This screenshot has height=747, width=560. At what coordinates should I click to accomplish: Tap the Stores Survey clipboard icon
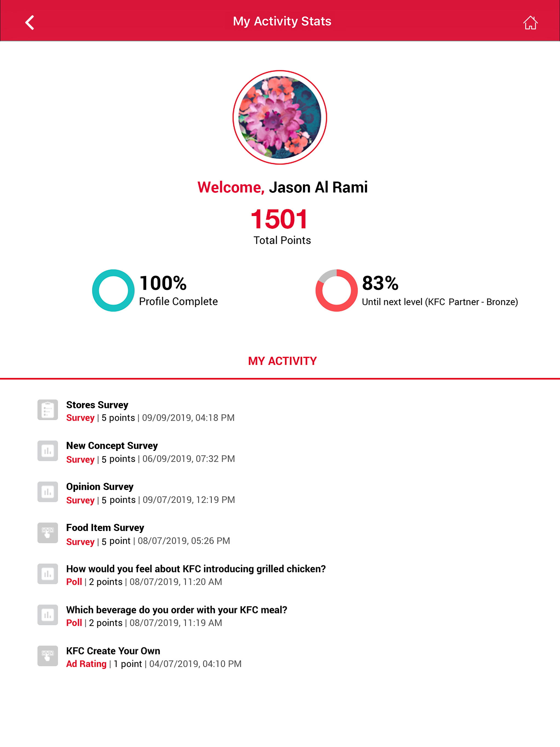[48, 410]
